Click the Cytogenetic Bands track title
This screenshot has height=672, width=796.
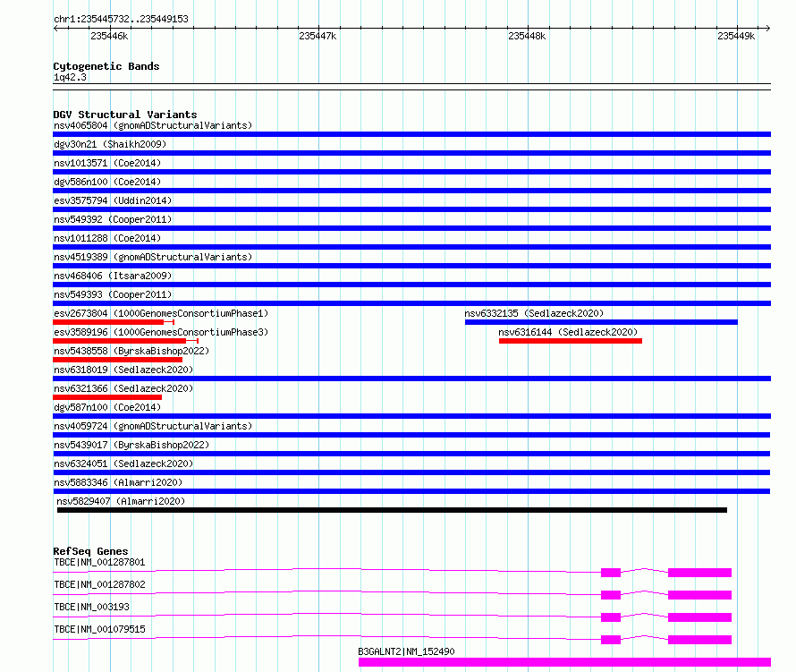pos(106,66)
